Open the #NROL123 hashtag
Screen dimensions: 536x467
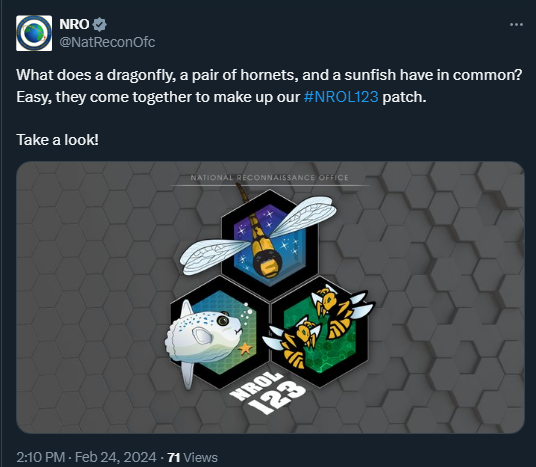341,97
